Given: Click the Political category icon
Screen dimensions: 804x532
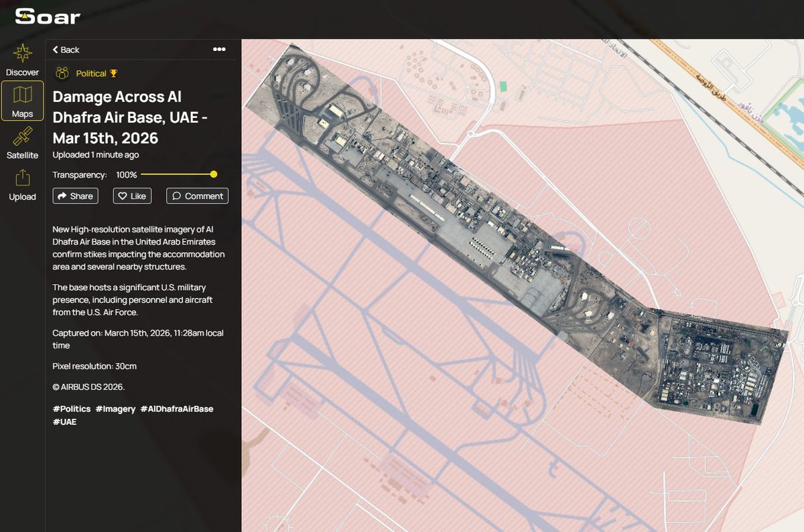Looking at the screenshot, I should (62, 73).
